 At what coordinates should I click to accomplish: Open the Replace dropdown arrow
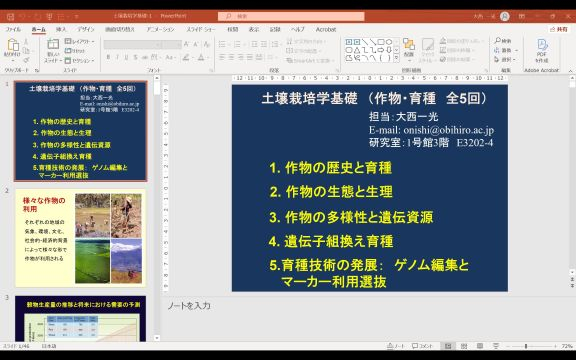[516, 50]
